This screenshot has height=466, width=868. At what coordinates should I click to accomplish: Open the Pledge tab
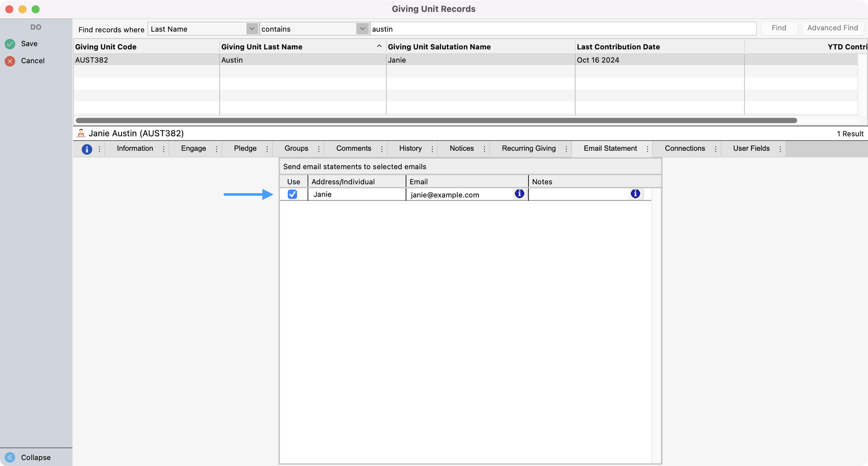click(x=245, y=149)
